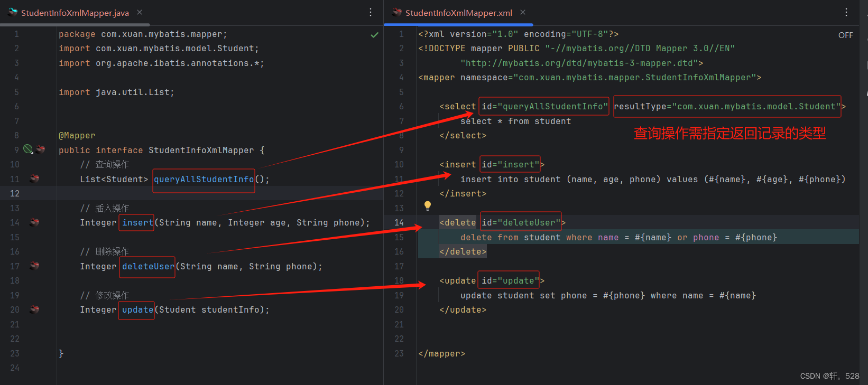The height and width of the screenshot is (385, 868).
Task: Click the MyBatis file icon on XML tab
Action: 397,12
